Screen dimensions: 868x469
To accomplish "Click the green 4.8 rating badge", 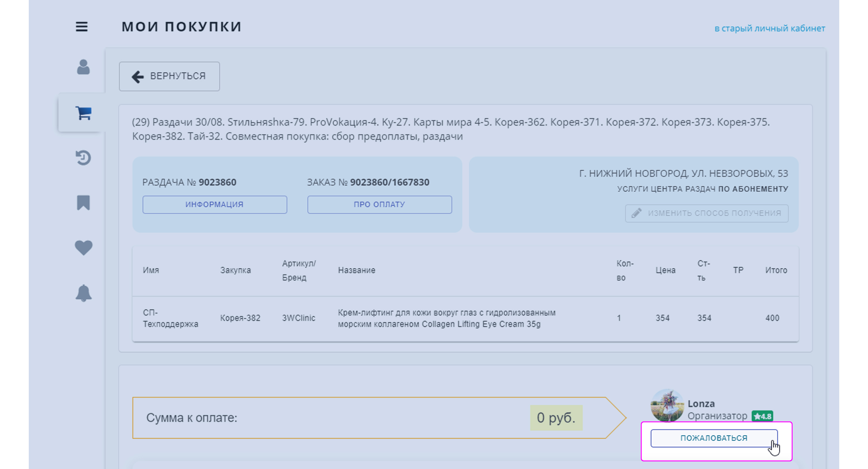I will 762,416.
